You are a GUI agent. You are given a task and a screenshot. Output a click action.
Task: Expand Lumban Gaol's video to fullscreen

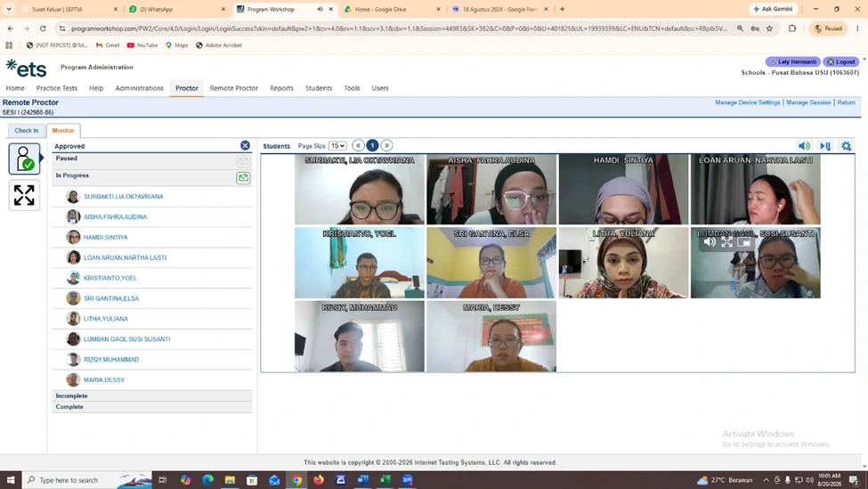coord(726,242)
